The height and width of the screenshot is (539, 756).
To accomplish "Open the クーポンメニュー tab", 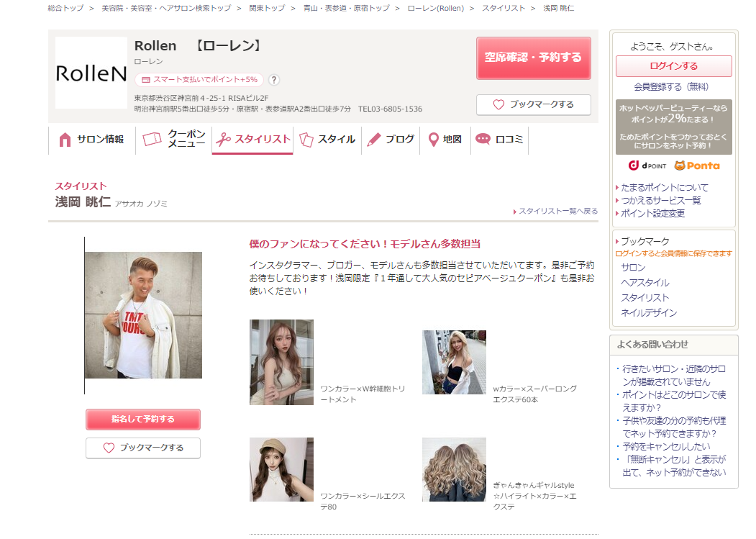I will pyautogui.click(x=174, y=140).
